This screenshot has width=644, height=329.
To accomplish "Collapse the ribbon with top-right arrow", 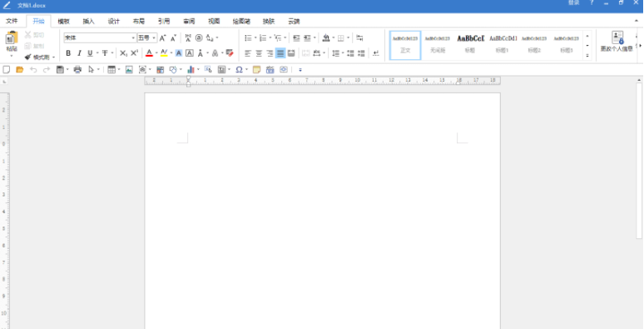I will 637,21.
